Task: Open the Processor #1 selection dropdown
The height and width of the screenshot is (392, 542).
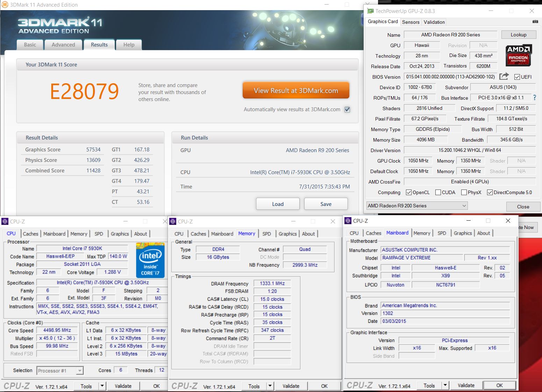Action: click(x=60, y=371)
